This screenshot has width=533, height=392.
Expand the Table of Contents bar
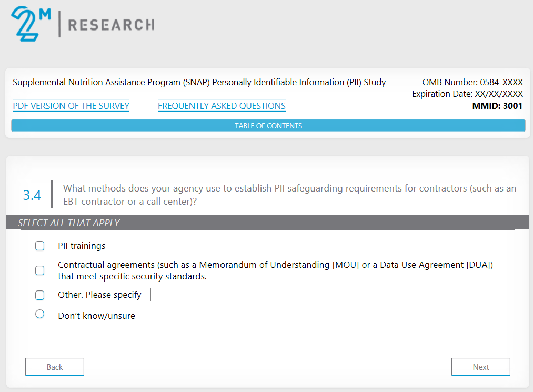coord(268,126)
